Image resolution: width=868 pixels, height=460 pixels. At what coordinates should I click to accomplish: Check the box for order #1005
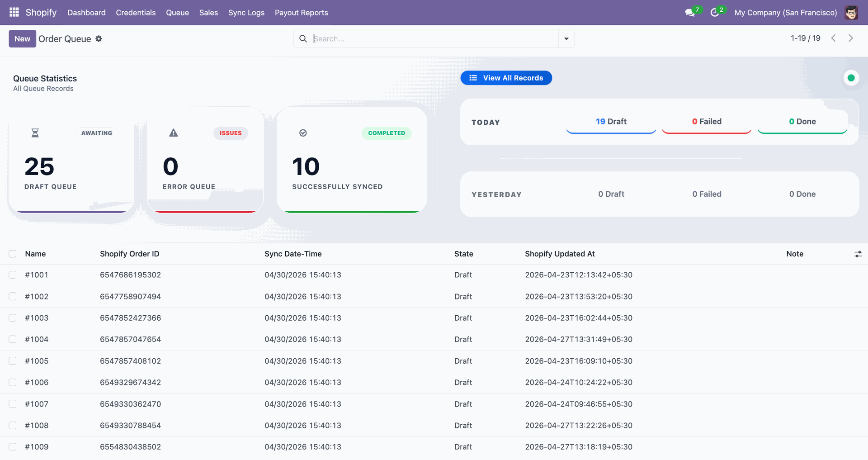pos(13,361)
